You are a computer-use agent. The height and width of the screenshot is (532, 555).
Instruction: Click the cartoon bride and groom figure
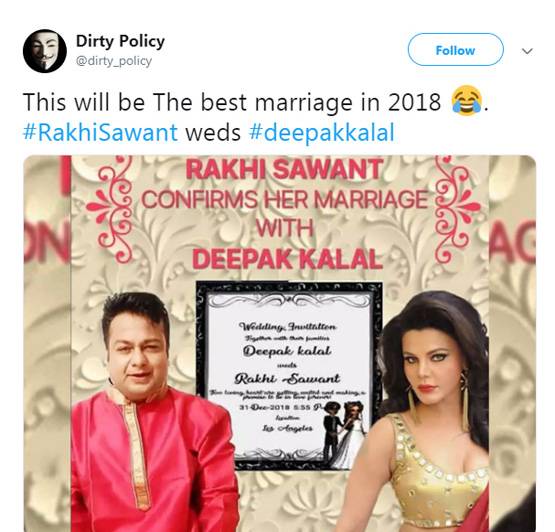[x=344, y=431]
